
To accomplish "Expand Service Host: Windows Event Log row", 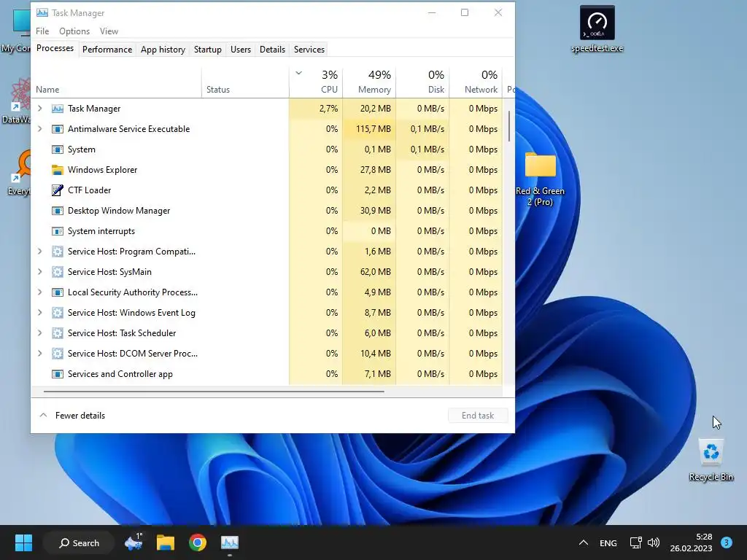I will (x=40, y=313).
